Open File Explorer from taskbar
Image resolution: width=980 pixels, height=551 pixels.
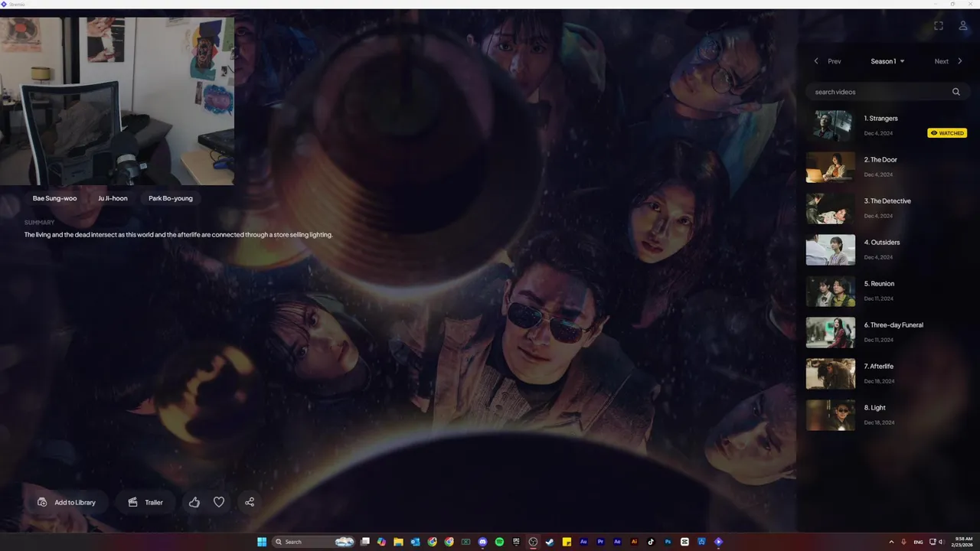398,542
